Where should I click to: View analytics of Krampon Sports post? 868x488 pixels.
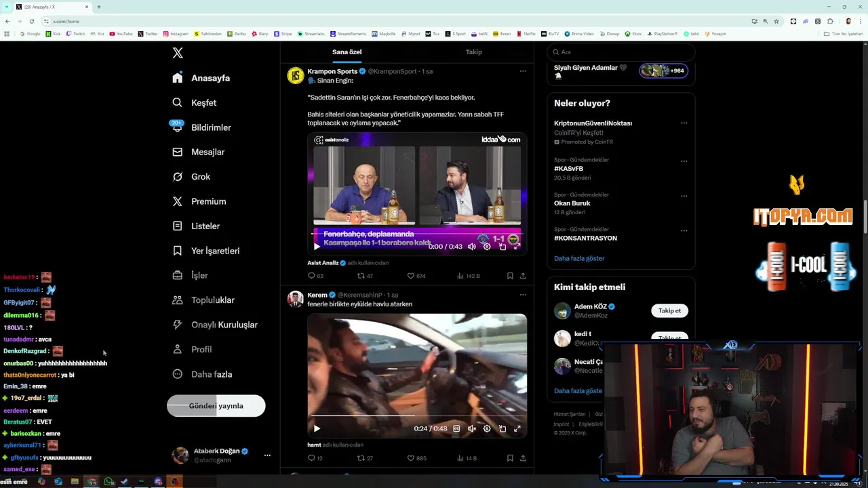tap(468, 276)
